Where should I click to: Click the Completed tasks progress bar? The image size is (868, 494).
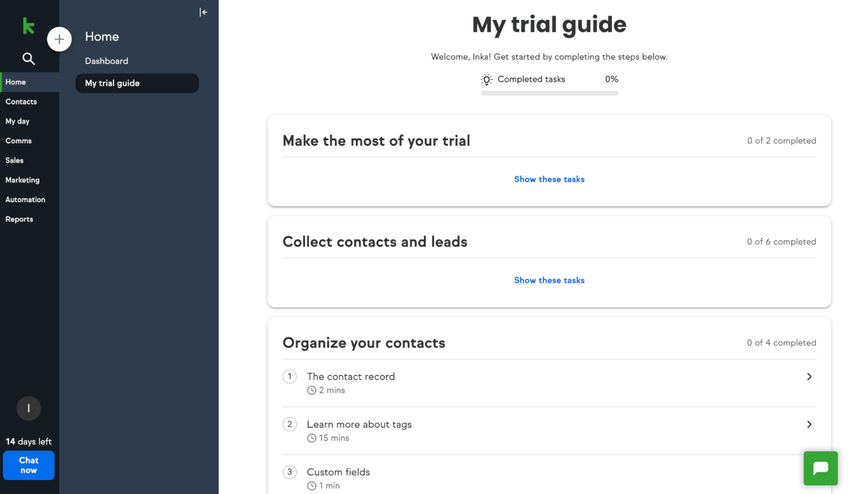pos(549,93)
